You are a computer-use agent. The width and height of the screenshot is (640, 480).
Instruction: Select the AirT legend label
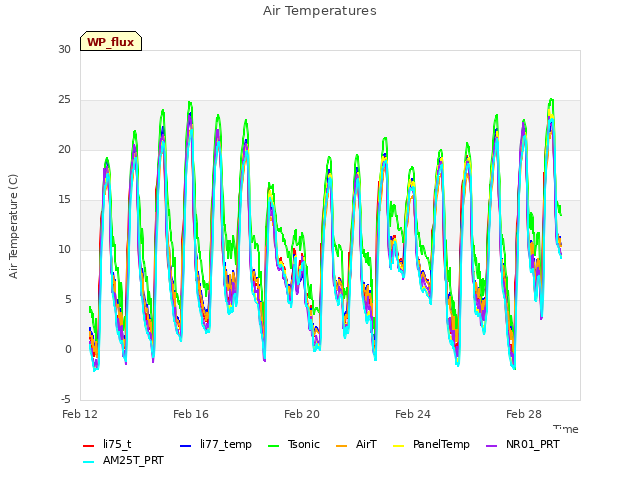tap(366, 444)
